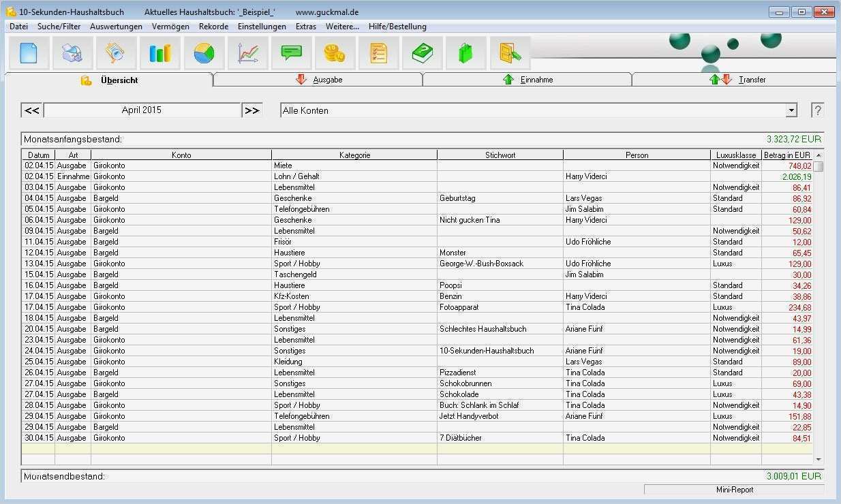Exit the program via the door icon

tap(510, 52)
